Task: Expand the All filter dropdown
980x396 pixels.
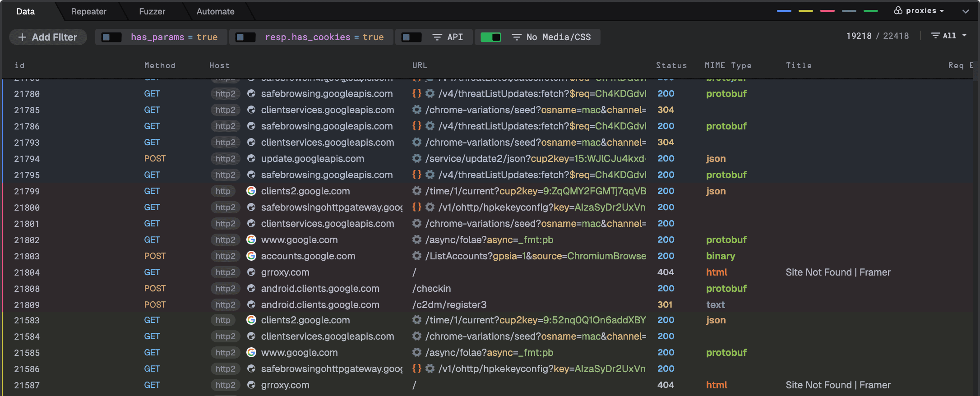Action: [949, 36]
